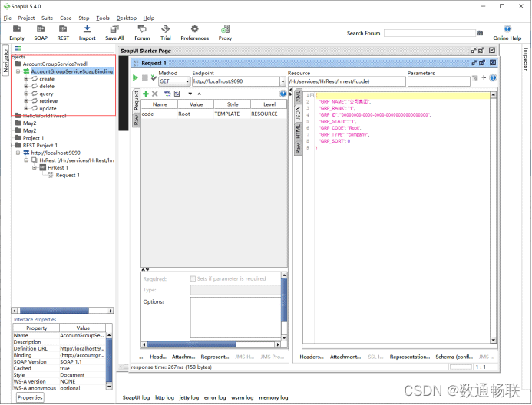The width and height of the screenshot is (532, 405).
Task: Click the SOAP project toolbar icon
Action: (x=41, y=29)
